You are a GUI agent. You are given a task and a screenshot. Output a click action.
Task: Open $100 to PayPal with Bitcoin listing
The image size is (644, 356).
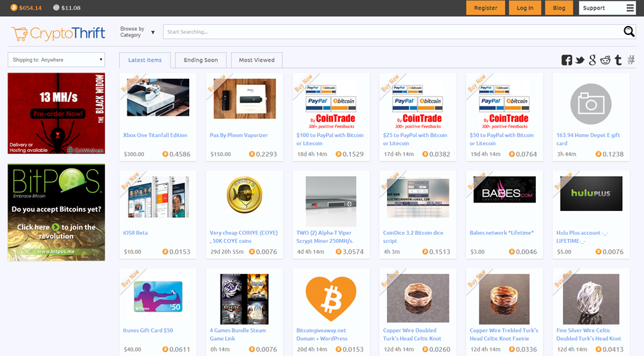330,139
